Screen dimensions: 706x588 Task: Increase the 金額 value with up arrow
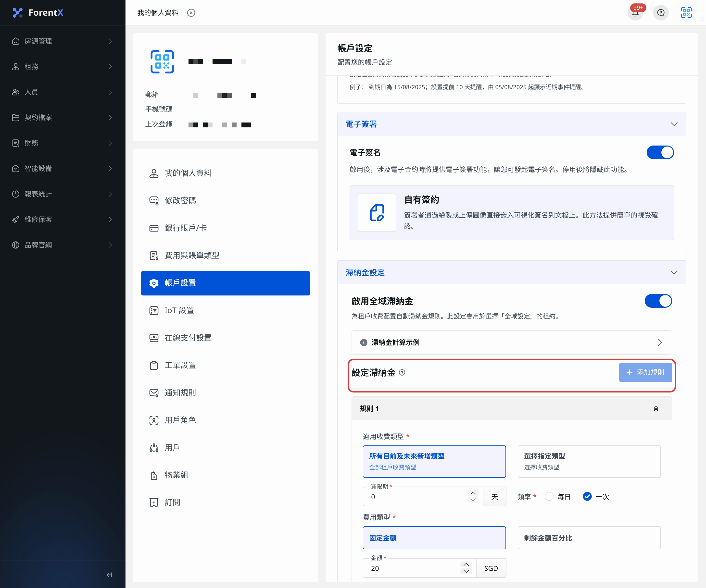(x=466, y=564)
